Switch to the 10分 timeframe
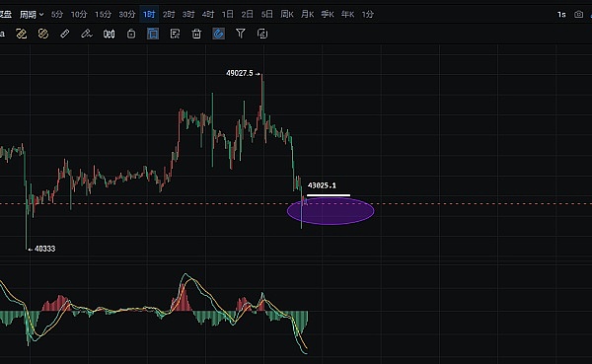The height and width of the screenshot is (364, 592). pos(79,15)
